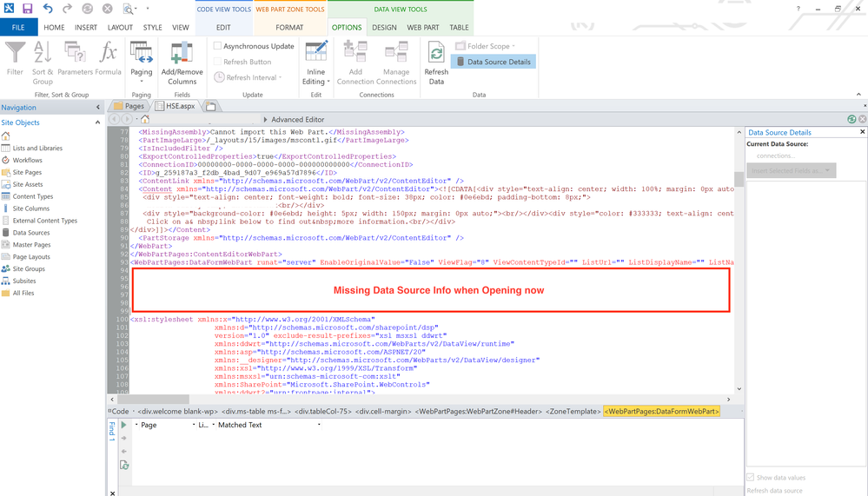Image resolution: width=868 pixels, height=496 pixels.
Task: Open Data Sources in navigation
Action: coord(26,233)
